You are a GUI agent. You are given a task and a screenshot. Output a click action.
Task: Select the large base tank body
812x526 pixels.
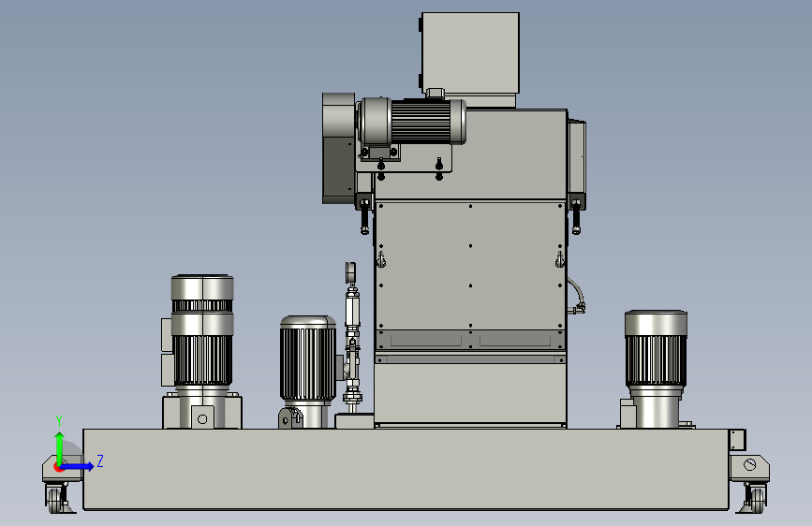click(x=406, y=469)
